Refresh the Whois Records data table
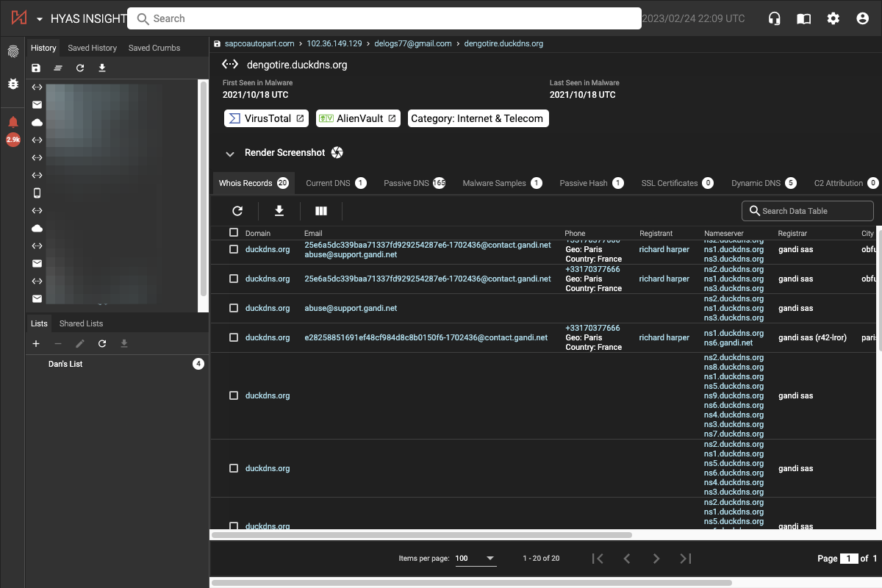 (x=237, y=211)
